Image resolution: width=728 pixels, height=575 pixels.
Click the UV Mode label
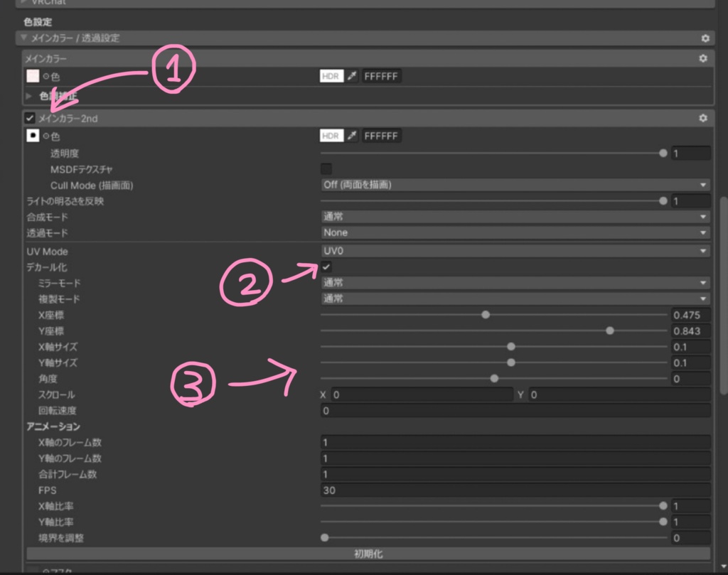(x=47, y=252)
